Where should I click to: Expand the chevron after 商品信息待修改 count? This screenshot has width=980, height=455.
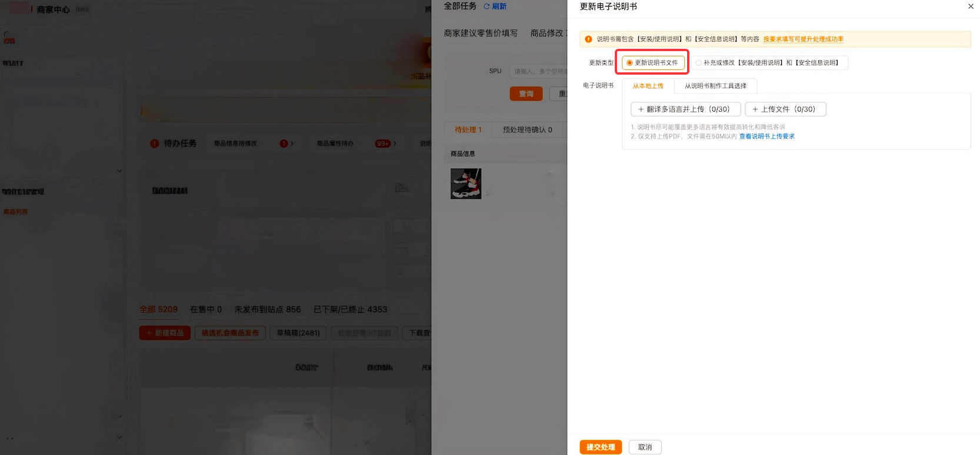[292, 143]
